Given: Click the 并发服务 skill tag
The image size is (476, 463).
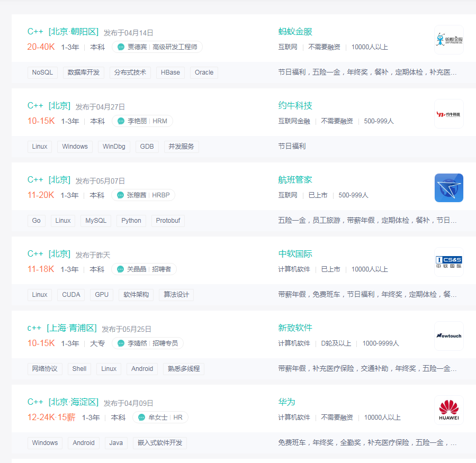Looking at the screenshot, I should pyautogui.click(x=181, y=147).
